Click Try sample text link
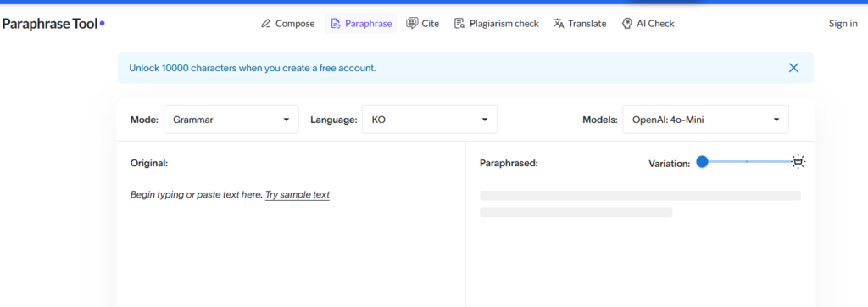This screenshot has width=868, height=307. point(298,194)
